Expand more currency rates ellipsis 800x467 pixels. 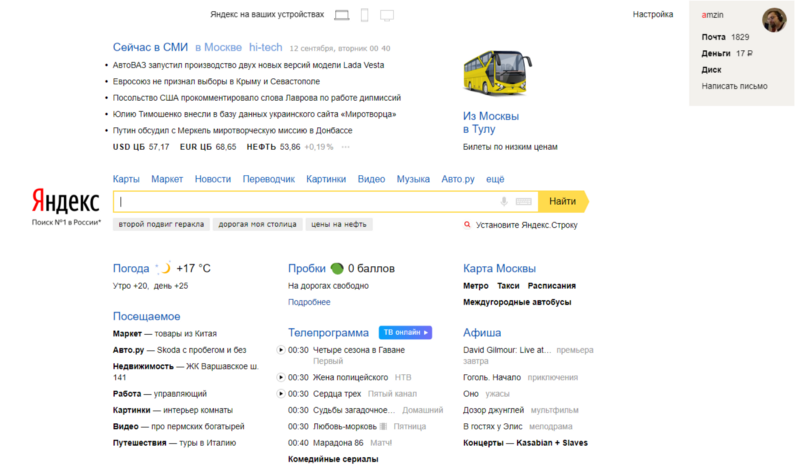(x=346, y=147)
